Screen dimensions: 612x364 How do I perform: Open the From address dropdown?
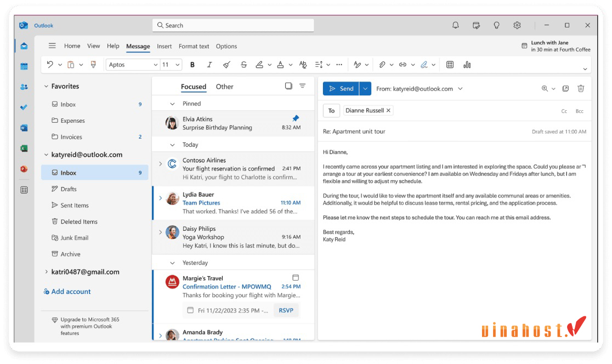(460, 89)
